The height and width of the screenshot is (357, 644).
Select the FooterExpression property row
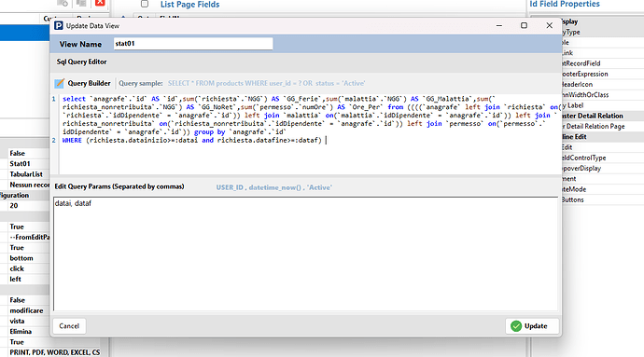(x=586, y=74)
